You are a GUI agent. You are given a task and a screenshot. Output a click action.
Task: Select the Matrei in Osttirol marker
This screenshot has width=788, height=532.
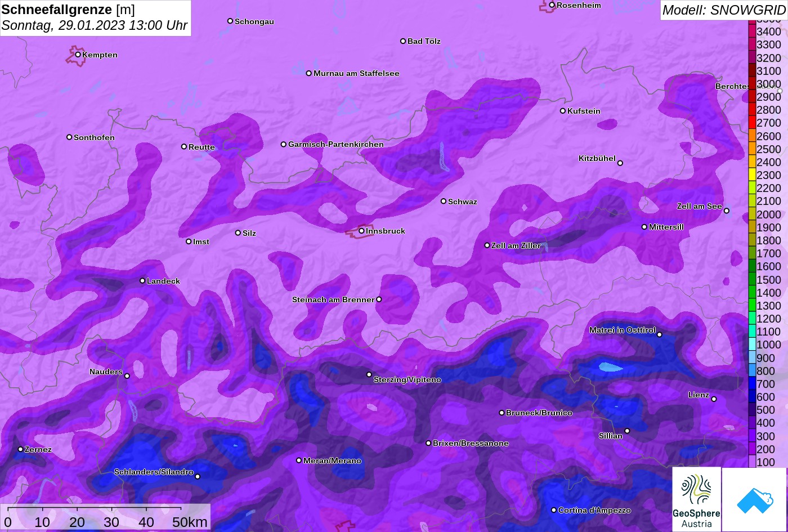(x=660, y=334)
